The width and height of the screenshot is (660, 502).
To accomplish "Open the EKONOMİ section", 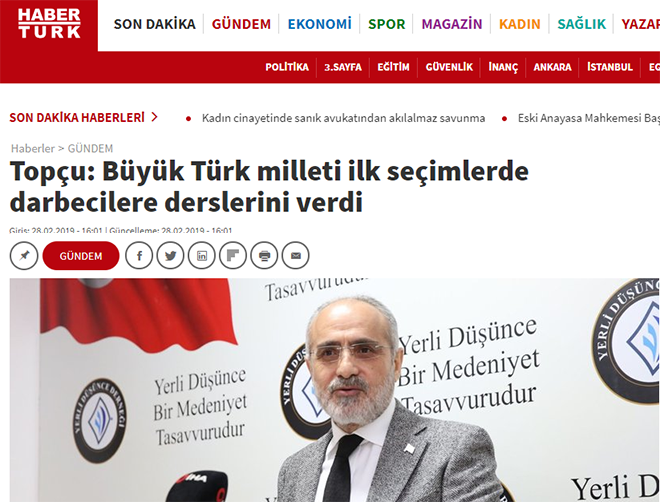I will (319, 24).
